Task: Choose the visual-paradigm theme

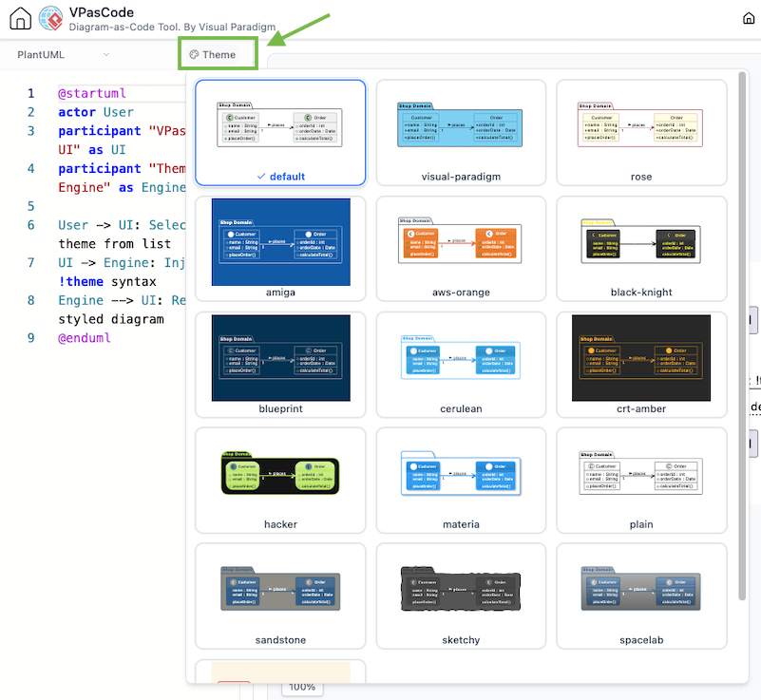Action: pyautogui.click(x=461, y=132)
